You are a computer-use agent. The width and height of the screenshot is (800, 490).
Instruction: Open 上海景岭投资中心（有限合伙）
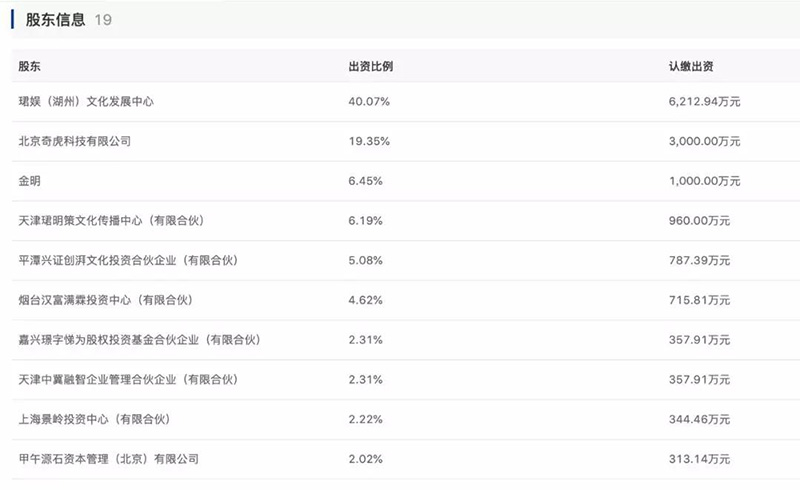94,420
